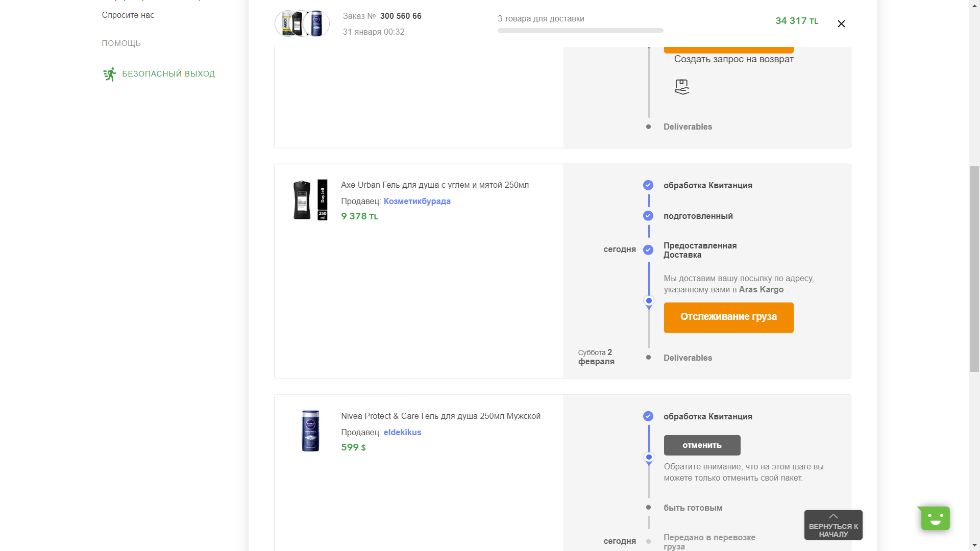980x551 pixels.
Task: Open seller Косметикбурада link
Action: (x=417, y=201)
